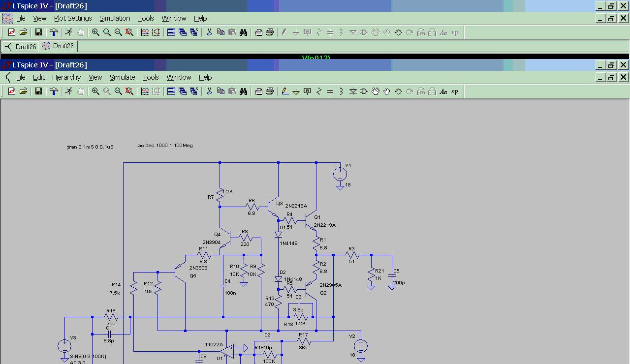Select the Draw Wire pencil tool
This screenshot has height=364, width=630.
click(284, 91)
